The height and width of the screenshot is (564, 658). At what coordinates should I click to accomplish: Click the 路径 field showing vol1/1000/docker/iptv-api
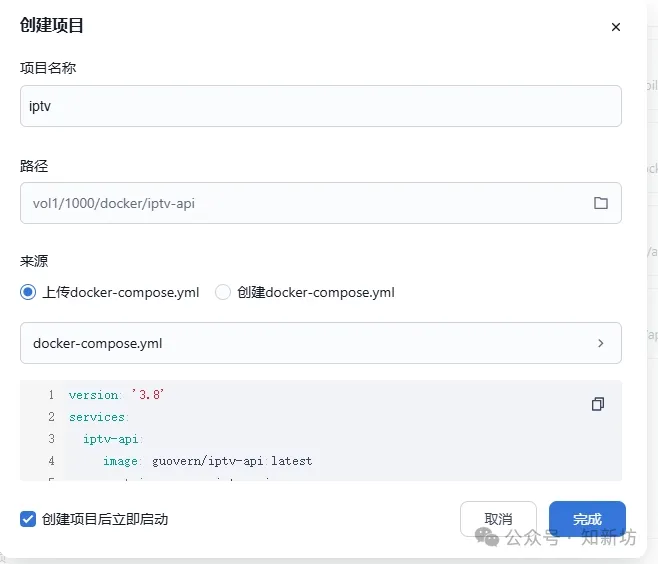[321, 203]
